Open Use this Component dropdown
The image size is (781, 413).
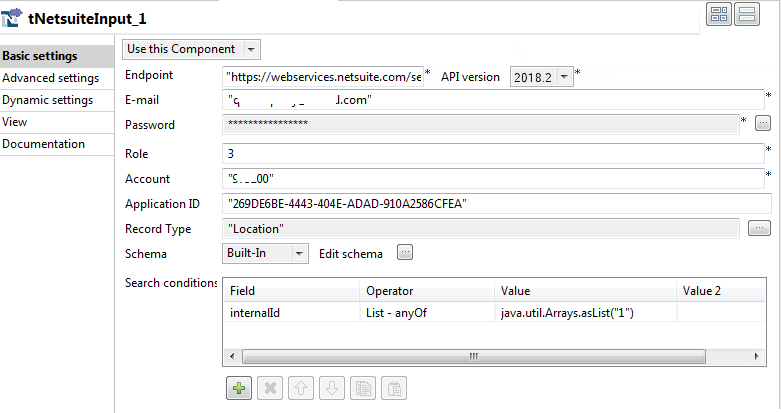click(191, 49)
